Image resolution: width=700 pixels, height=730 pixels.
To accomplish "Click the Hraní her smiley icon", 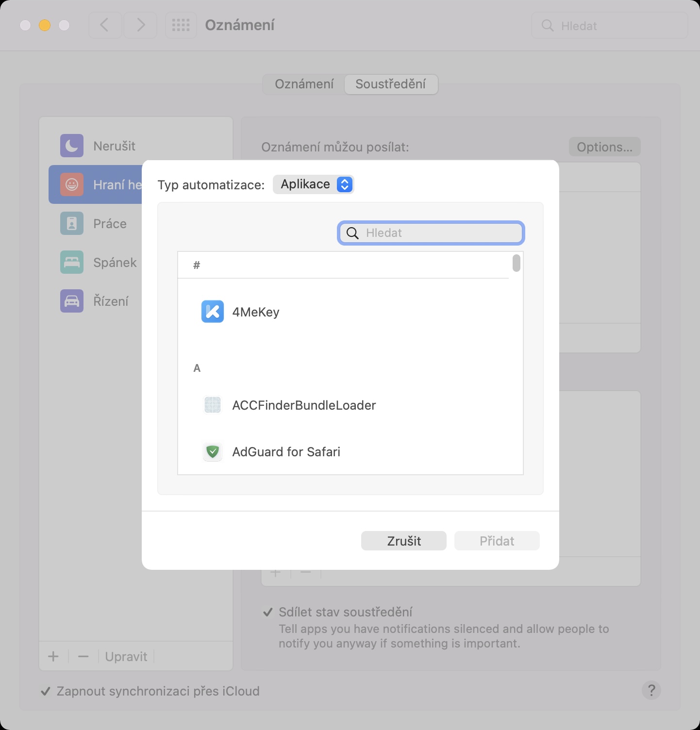I will point(72,184).
